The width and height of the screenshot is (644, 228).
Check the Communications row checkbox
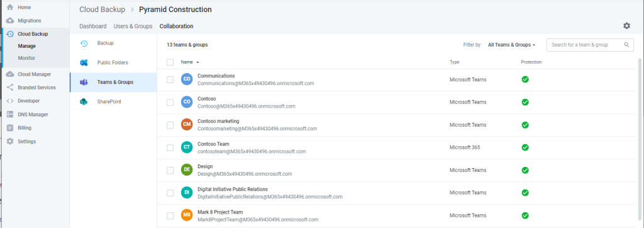tap(170, 79)
